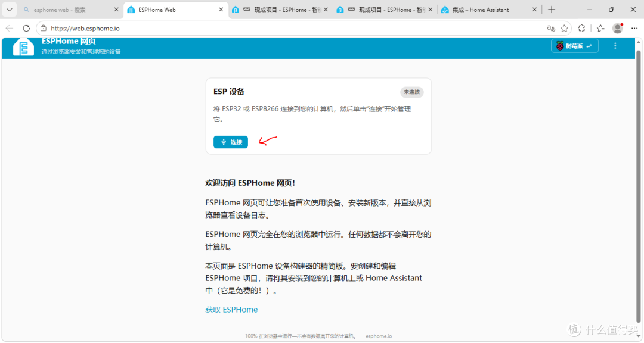This screenshot has height=343, width=644.
Task: Go back using the back arrow
Action: 10,29
